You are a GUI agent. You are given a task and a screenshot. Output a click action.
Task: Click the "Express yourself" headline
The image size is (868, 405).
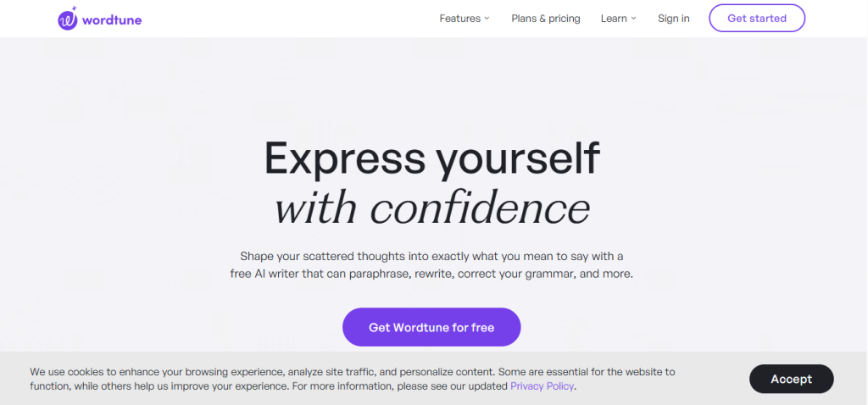[432, 158]
